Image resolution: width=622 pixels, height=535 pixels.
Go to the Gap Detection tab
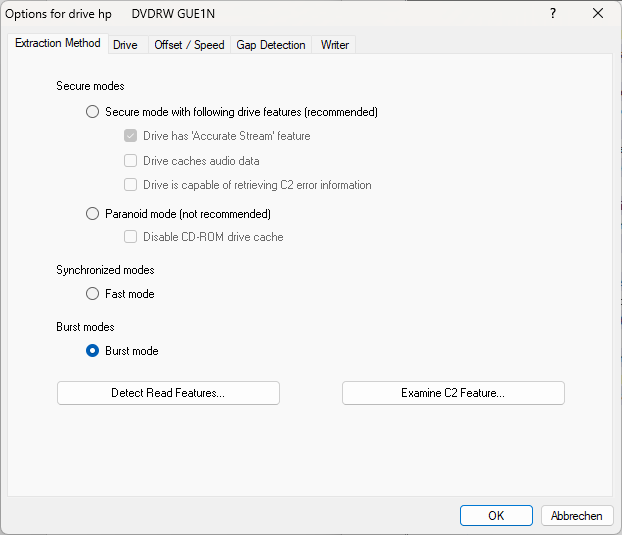coord(271,45)
